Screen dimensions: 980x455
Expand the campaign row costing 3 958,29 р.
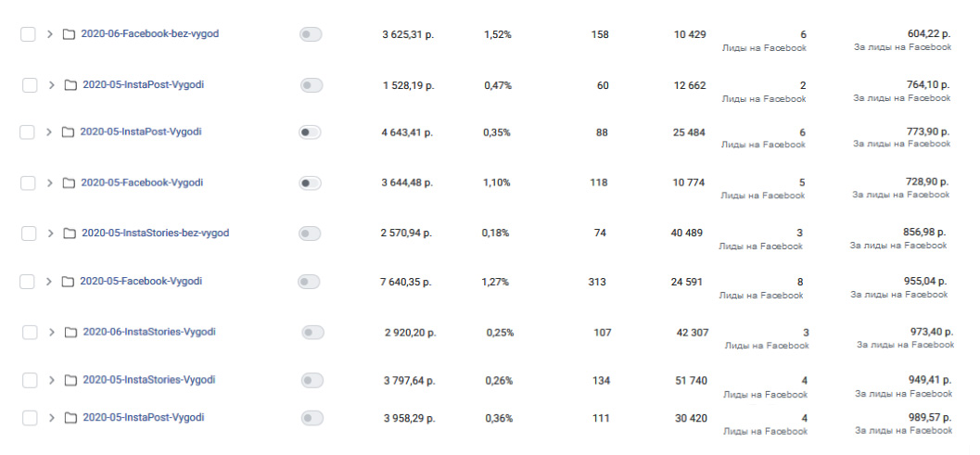click(51, 418)
